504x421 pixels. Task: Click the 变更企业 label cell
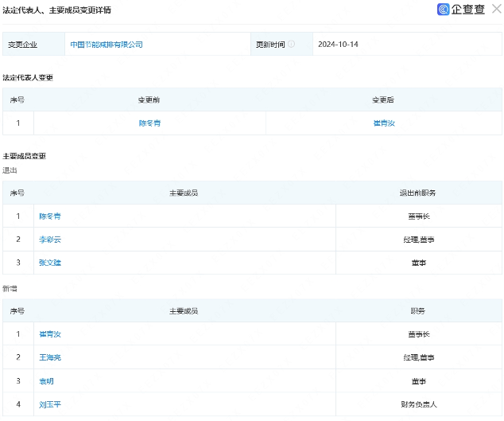(33, 44)
